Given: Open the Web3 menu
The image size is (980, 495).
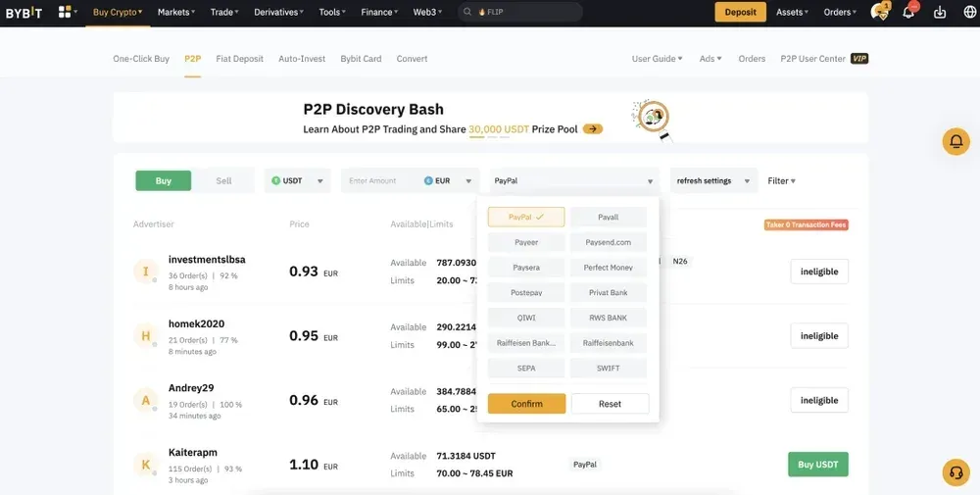Looking at the screenshot, I should (x=427, y=12).
